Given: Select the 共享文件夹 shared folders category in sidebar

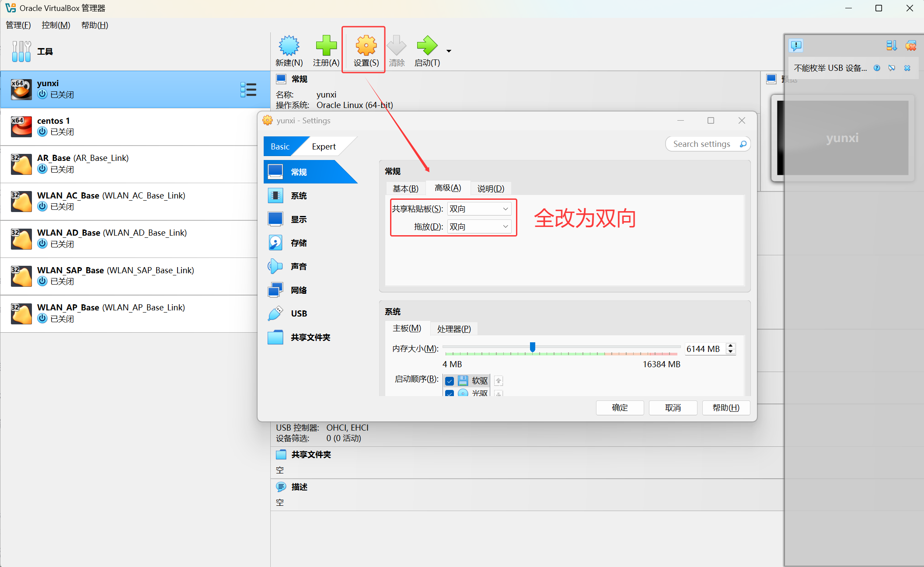Looking at the screenshot, I should pyautogui.click(x=310, y=337).
